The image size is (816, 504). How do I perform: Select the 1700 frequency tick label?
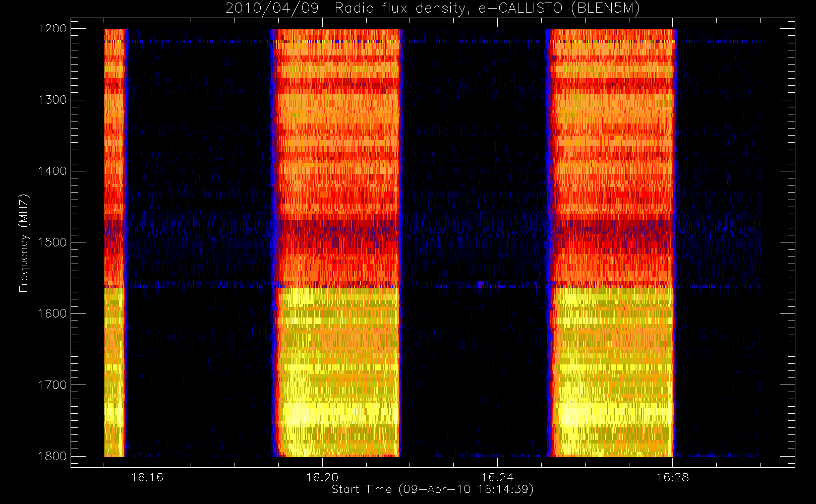(52, 385)
